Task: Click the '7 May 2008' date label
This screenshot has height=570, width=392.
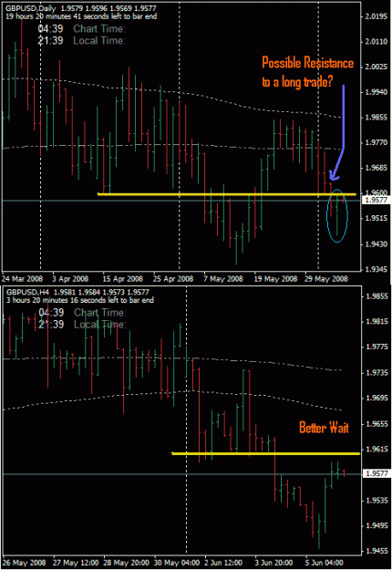Action: [x=223, y=279]
